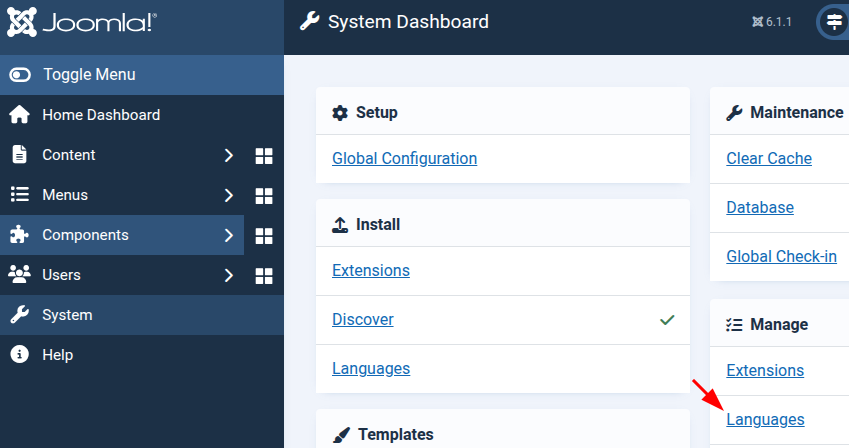Click the Joomla logo
Screen dimensions: 849x448
pyautogui.click(x=82, y=22)
